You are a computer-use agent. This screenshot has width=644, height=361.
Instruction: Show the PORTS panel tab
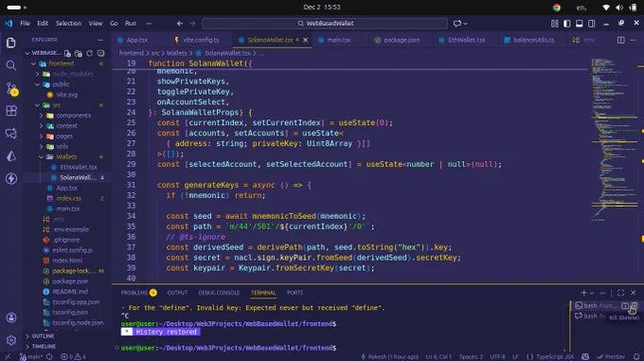coord(295,293)
